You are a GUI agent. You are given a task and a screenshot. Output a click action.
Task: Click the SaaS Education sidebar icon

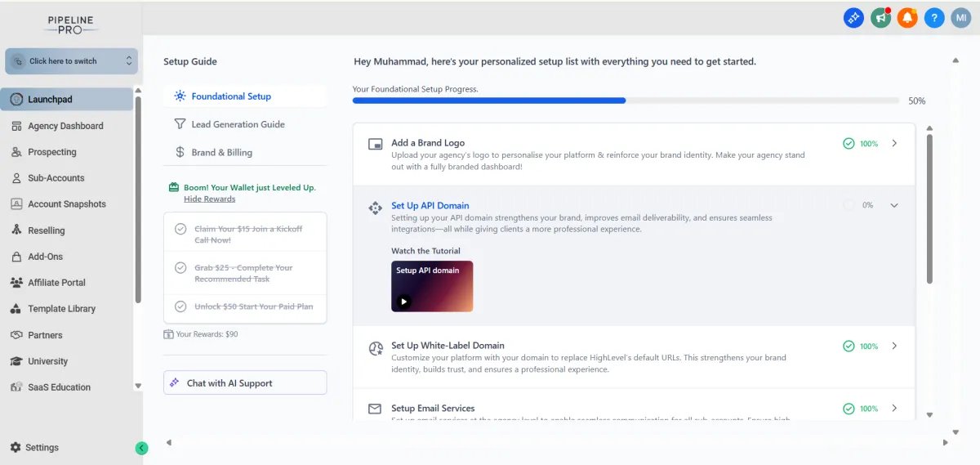tap(16, 387)
